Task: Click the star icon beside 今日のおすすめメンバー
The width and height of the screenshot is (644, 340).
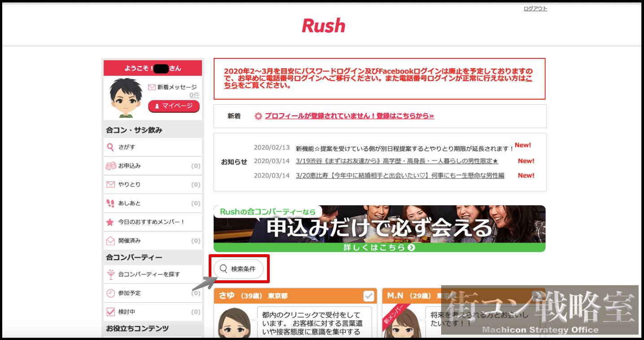Action: coord(110,222)
